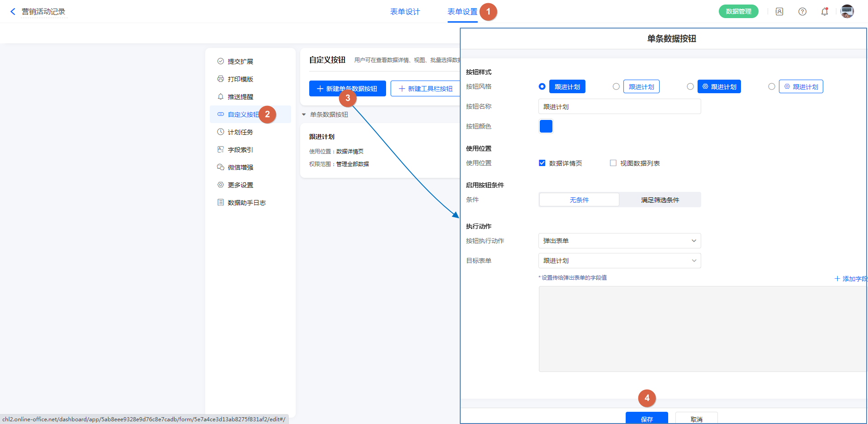The height and width of the screenshot is (424, 868).
Task: Click the 新建工具栏按钮 button
Action: pos(425,89)
